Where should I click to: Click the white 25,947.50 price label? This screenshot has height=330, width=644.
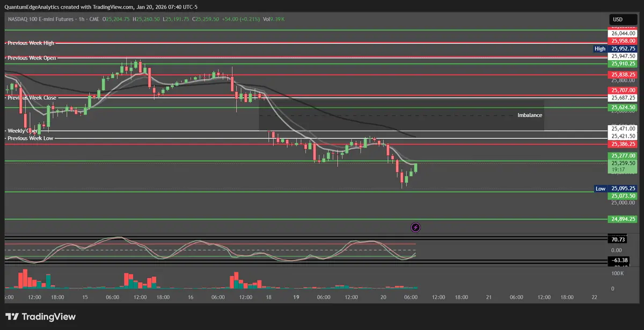(x=623, y=56)
